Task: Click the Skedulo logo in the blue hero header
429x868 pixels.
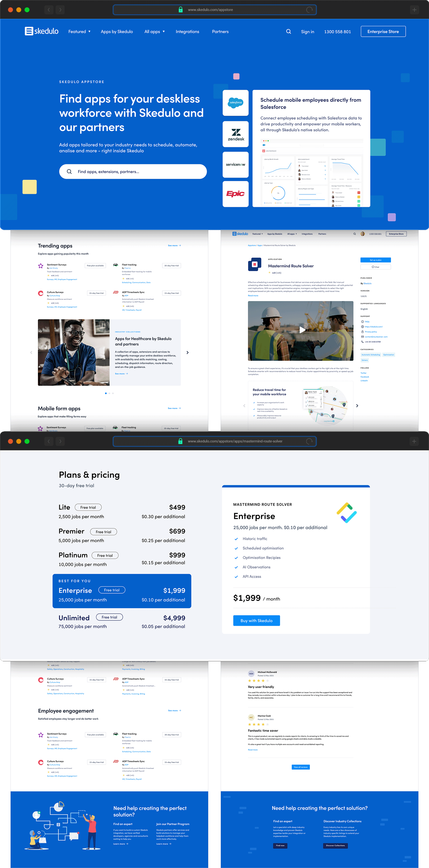Action: [x=41, y=31]
